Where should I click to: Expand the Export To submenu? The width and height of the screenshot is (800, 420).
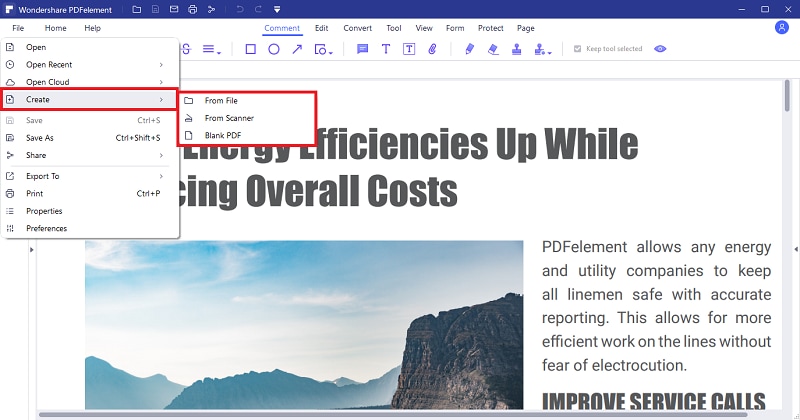(x=90, y=176)
